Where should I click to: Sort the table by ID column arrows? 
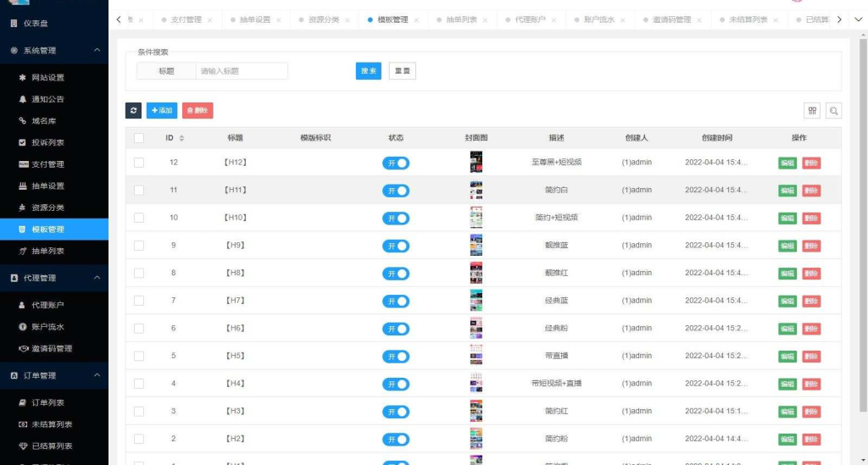pyautogui.click(x=181, y=138)
